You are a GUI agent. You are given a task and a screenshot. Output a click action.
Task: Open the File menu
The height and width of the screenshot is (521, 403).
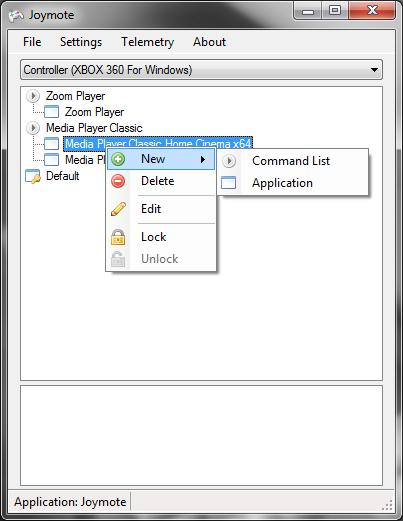32,42
